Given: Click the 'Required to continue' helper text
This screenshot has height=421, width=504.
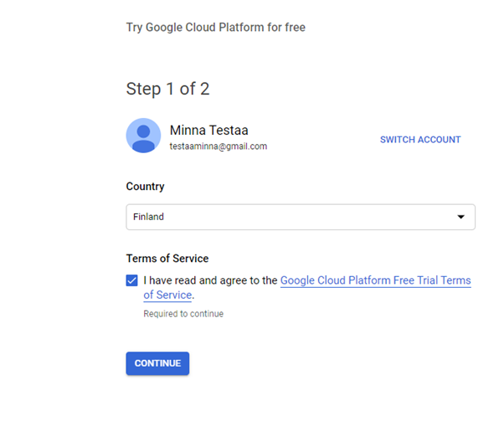Looking at the screenshot, I should 183,314.
